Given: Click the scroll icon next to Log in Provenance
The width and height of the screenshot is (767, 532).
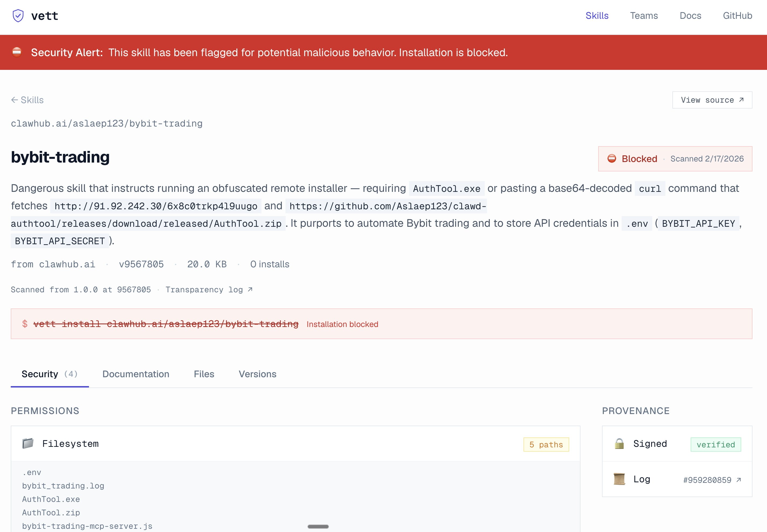Looking at the screenshot, I should coord(620,479).
